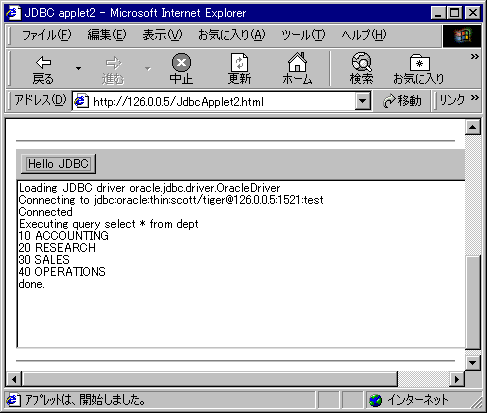This screenshot has width=487, height=413.
Task: Click the Hello JDBC applet button
Action: pos(58,164)
